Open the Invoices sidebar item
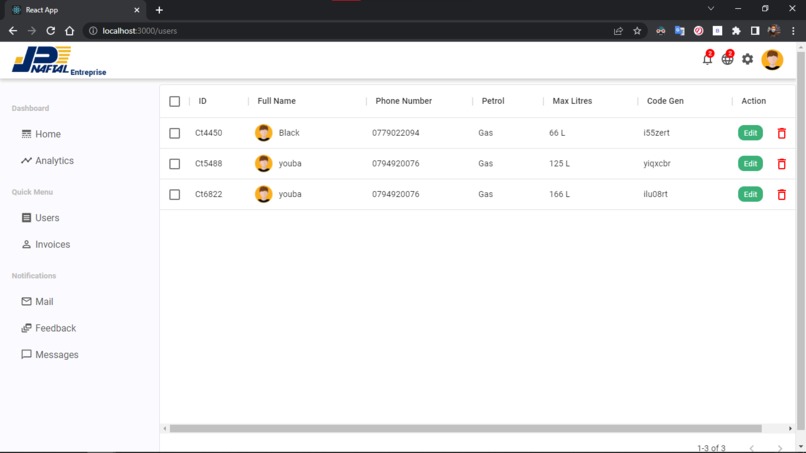Viewport: 806px width, 453px height. [x=46, y=245]
